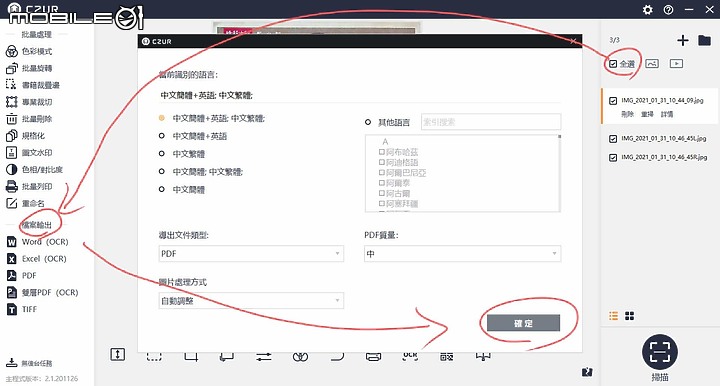Export to Word (OCR)
720x386 pixels.
[x=37, y=242]
